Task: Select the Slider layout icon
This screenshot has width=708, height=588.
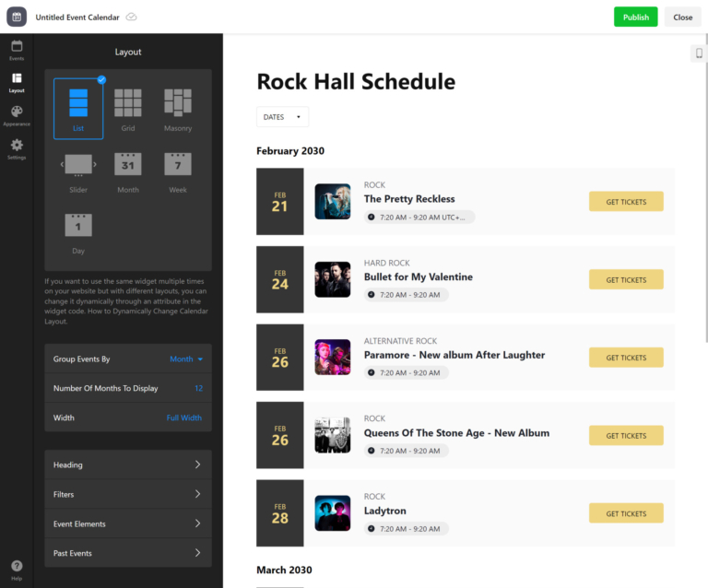Action: click(x=78, y=165)
